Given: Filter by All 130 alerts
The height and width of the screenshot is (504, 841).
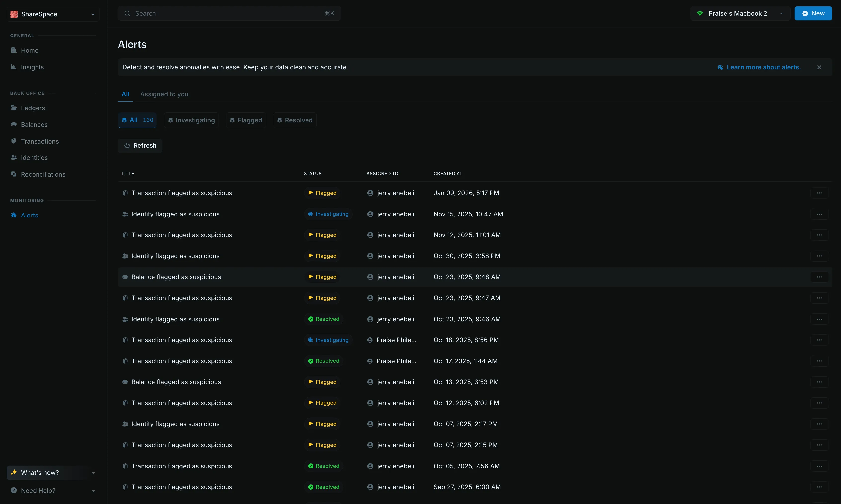Looking at the screenshot, I should (137, 120).
